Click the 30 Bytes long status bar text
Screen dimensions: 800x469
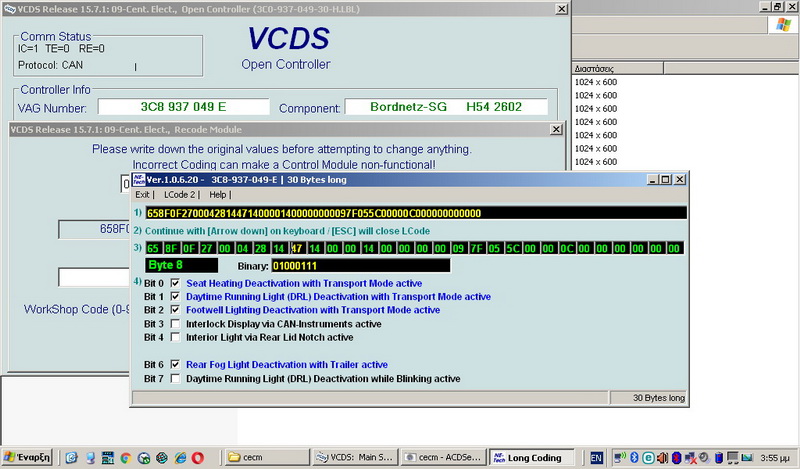[659, 398]
